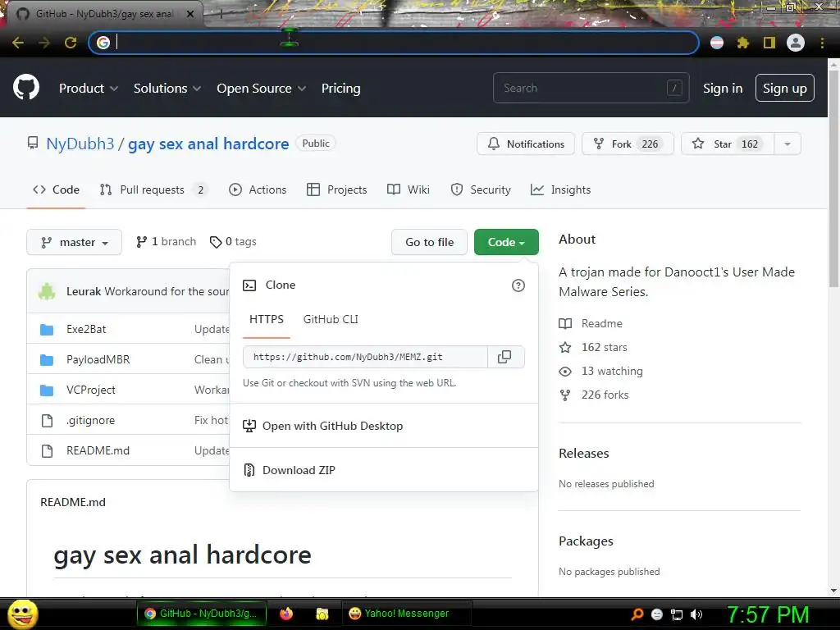This screenshot has height=630, width=840.
Task: Open the master branch dropdown
Action: (x=74, y=242)
